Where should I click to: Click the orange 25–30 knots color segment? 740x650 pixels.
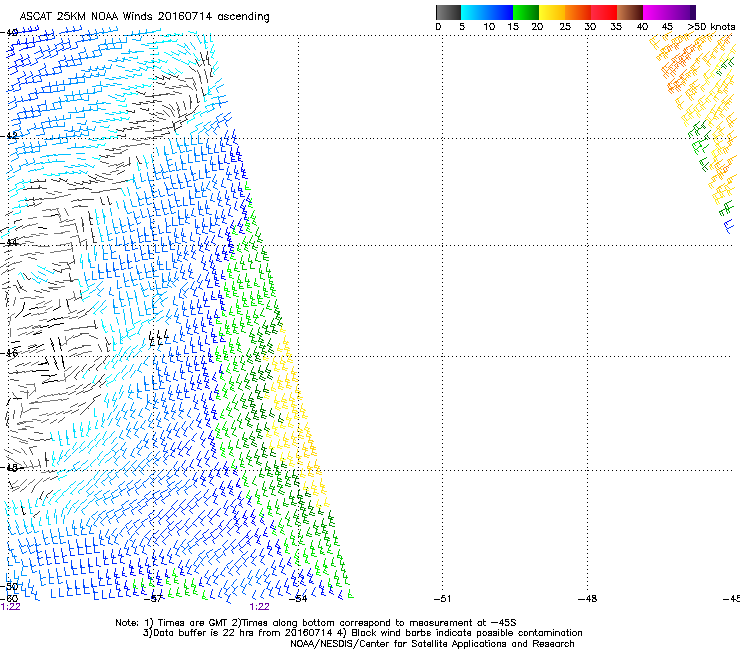point(578,12)
